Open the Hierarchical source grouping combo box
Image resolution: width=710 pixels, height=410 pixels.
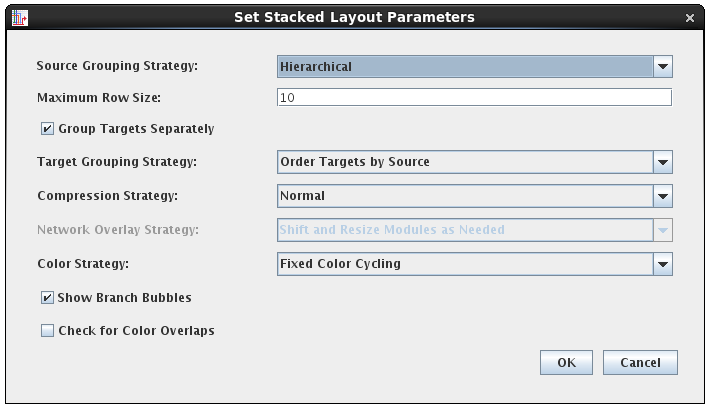[x=464, y=67]
